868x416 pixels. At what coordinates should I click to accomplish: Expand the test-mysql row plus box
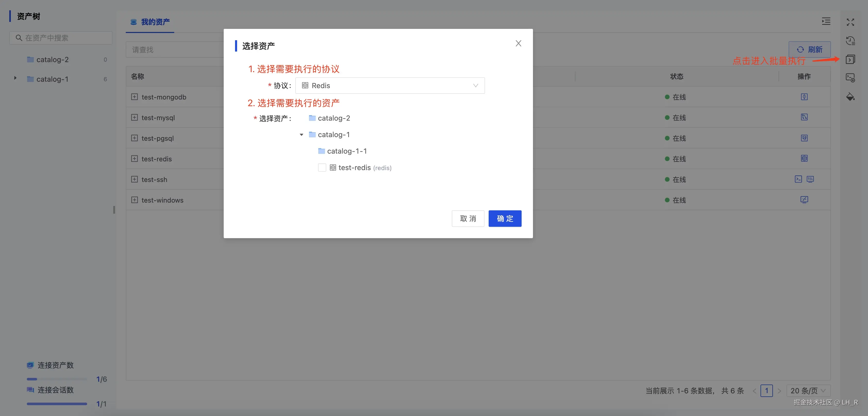click(x=135, y=117)
